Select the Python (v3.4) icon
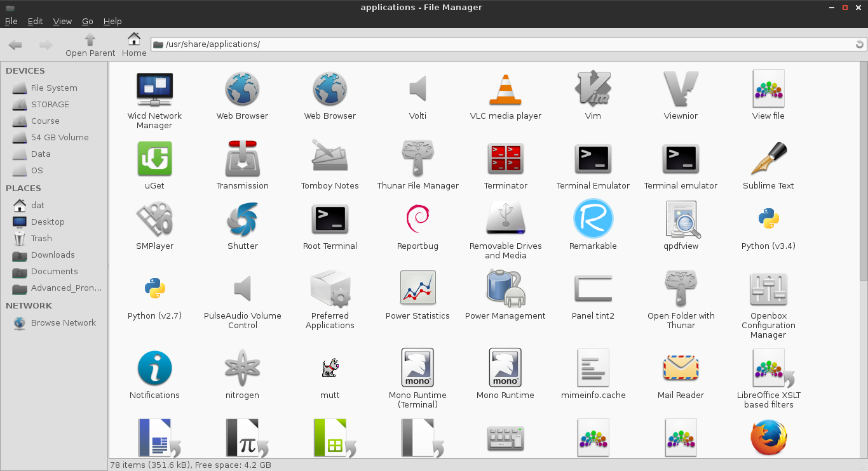The width and height of the screenshot is (868, 471). click(x=768, y=219)
